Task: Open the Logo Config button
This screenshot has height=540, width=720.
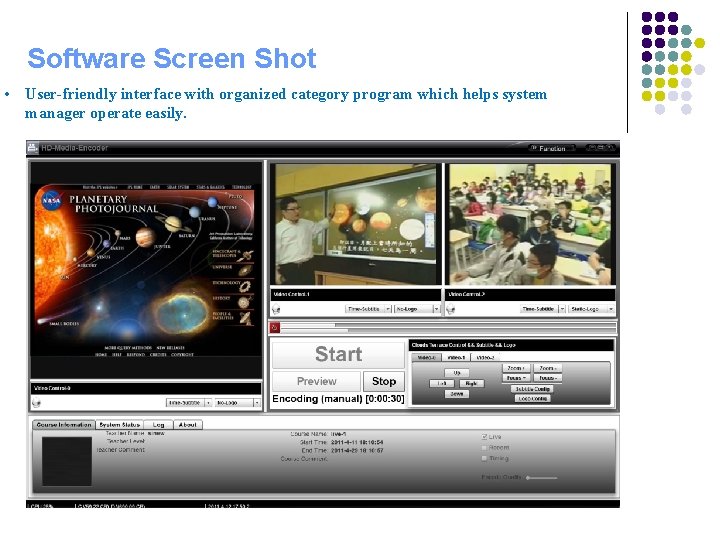Action: pos(532,399)
